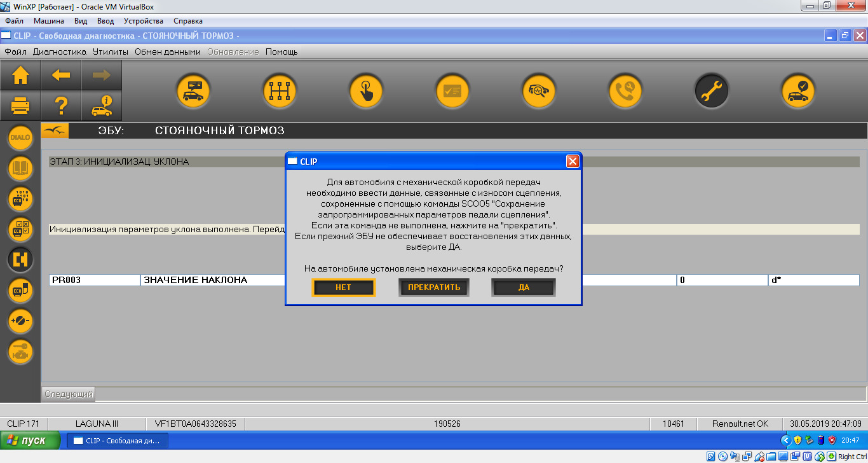Open the book documentation sidebar icon

[x=20, y=169]
